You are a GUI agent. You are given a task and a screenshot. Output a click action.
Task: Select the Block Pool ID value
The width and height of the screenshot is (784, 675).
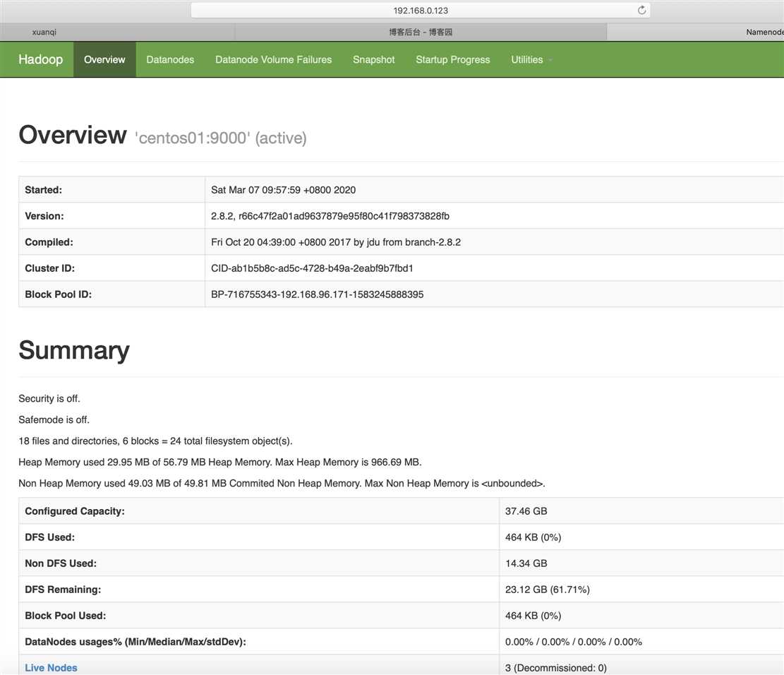[x=317, y=294]
